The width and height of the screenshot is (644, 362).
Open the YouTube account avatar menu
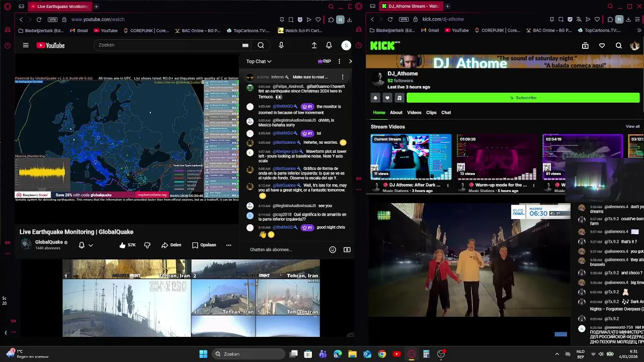(346, 45)
